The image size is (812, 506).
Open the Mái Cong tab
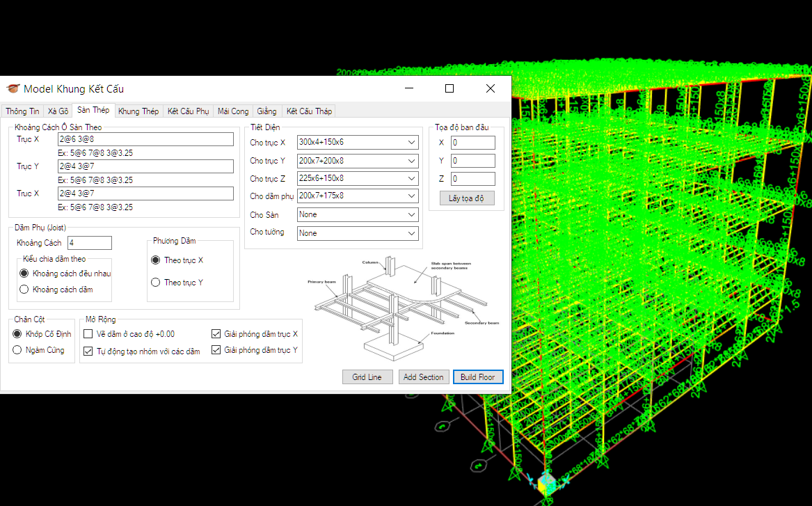(x=232, y=111)
